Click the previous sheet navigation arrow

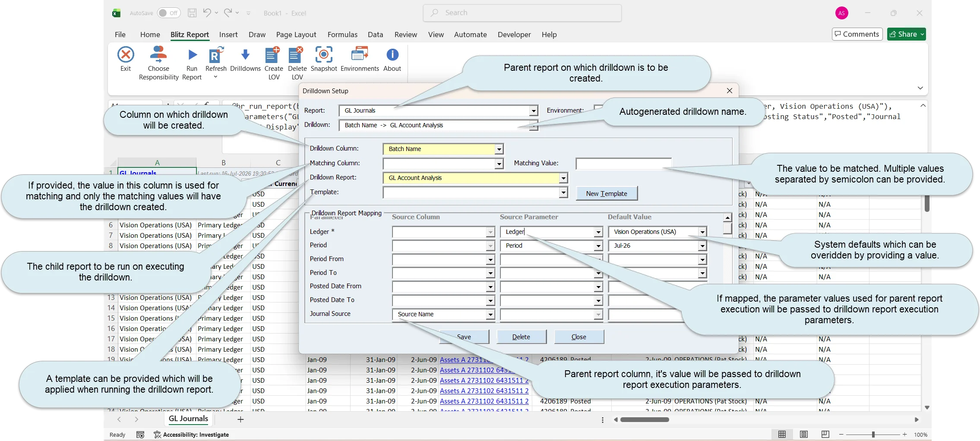tap(119, 419)
